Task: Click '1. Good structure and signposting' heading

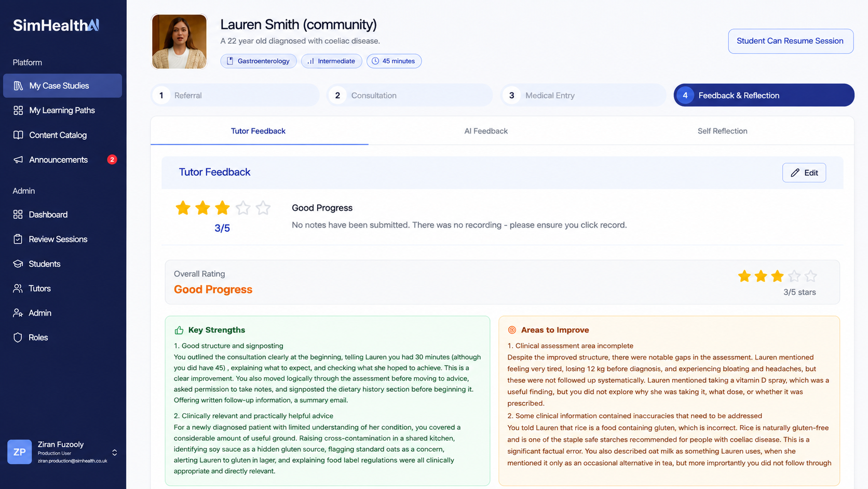Action: click(228, 346)
